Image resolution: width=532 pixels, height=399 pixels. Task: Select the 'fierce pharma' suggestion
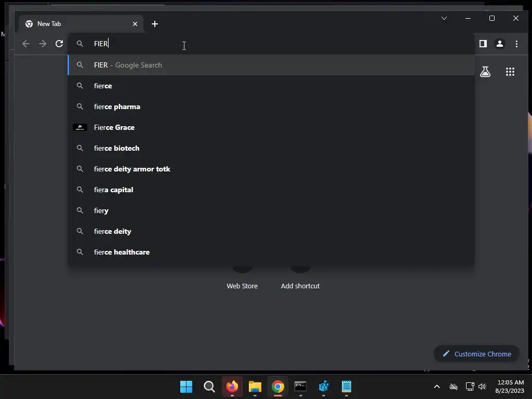coord(271,107)
